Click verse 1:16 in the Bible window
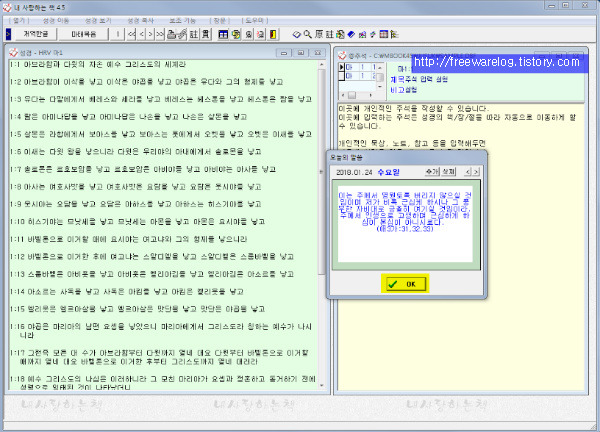Image resolution: width=600 pixels, height=432 pixels. click(x=161, y=331)
